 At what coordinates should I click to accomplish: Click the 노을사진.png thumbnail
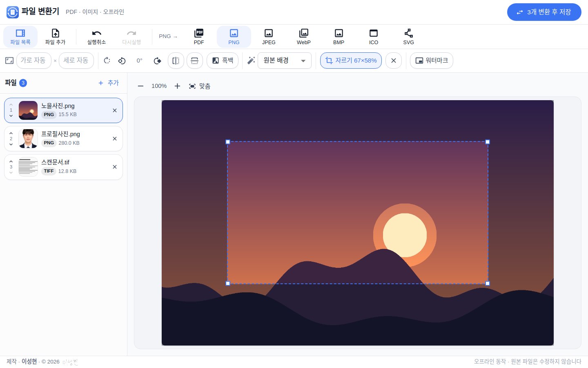pyautogui.click(x=28, y=110)
